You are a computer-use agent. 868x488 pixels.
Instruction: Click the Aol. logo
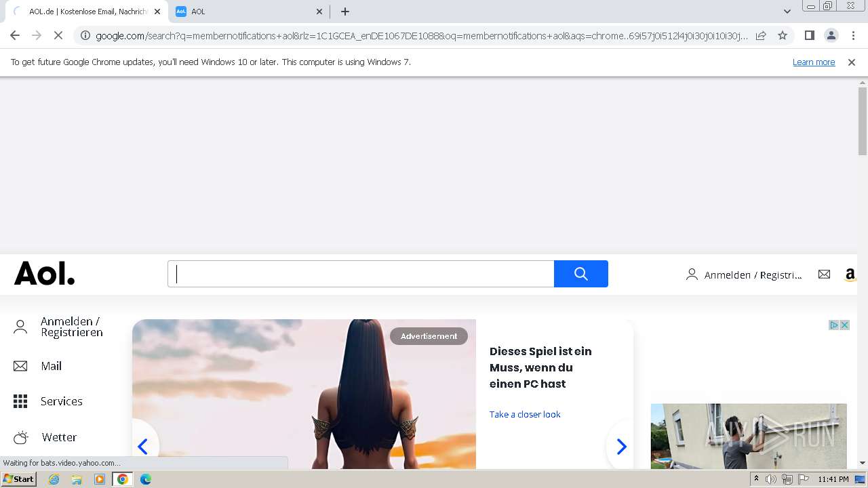(x=45, y=273)
